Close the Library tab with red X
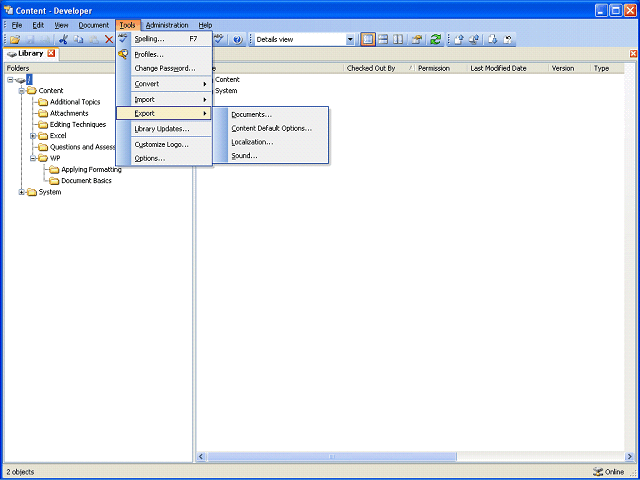 tap(51, 53)
